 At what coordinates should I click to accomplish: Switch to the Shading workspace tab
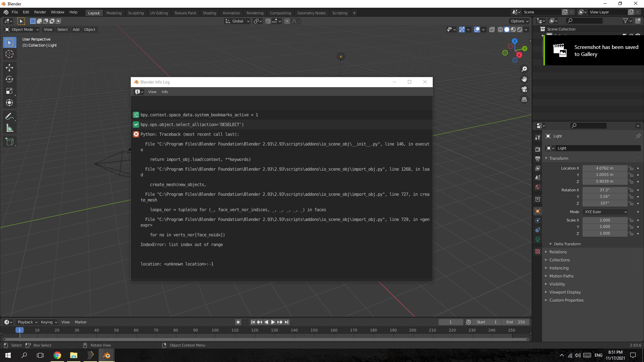[209, 13]
